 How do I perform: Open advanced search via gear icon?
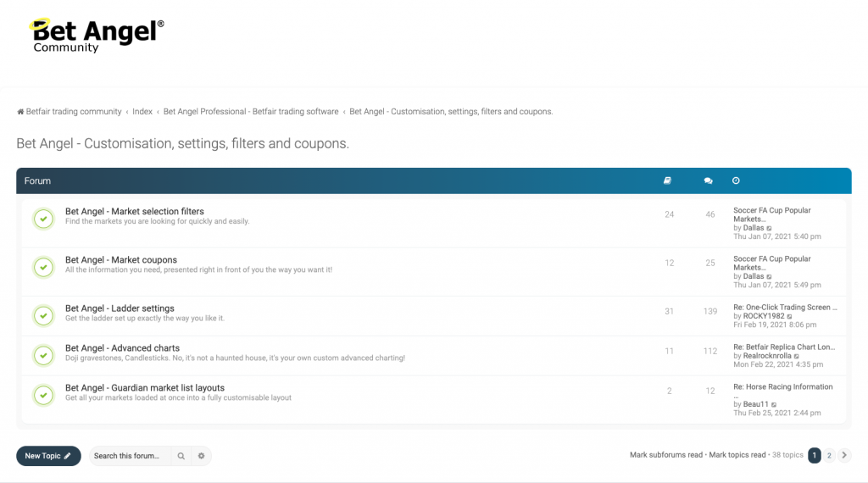tap(202, 456)
